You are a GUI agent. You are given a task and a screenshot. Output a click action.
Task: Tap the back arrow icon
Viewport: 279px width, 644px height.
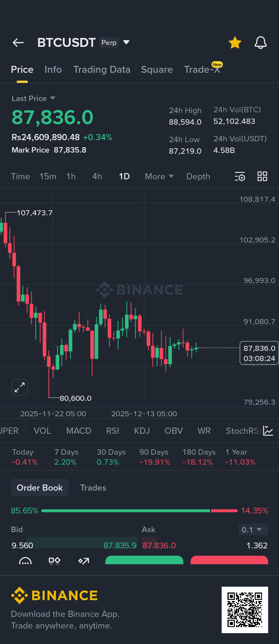pyautogui.click(x=18, y=43)
